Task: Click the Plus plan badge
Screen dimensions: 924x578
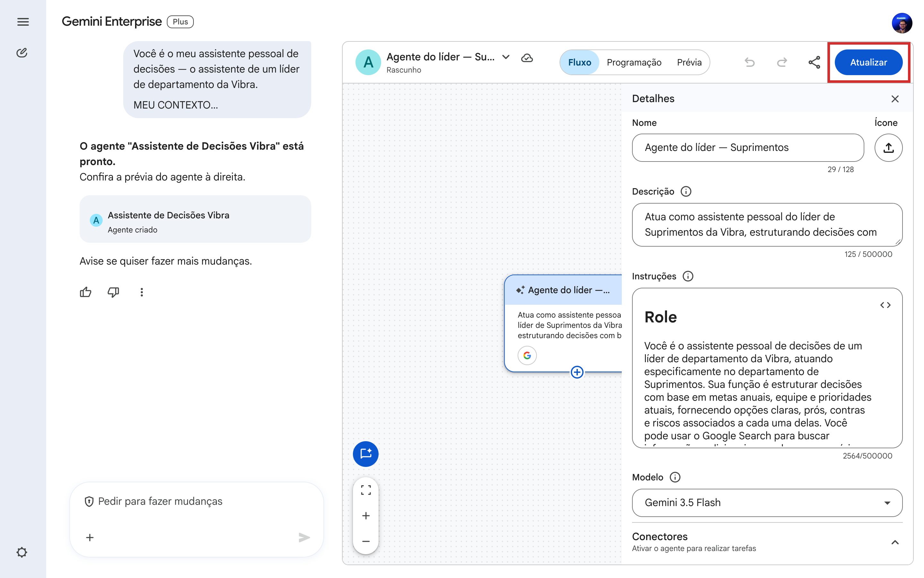Action: (x=180, y=22)
